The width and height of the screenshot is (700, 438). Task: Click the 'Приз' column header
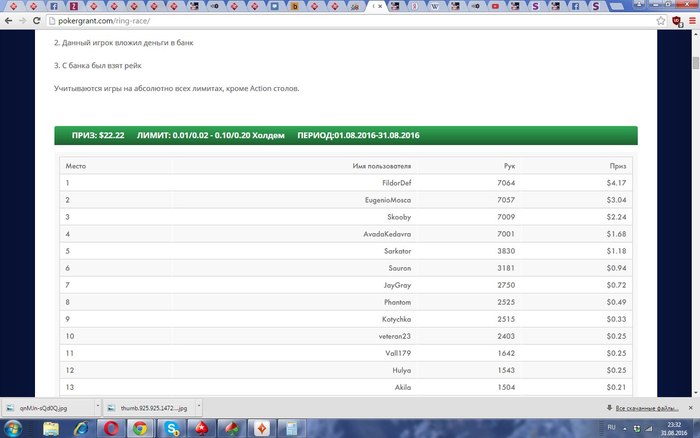pyautogui.click(x=618, y=166)
